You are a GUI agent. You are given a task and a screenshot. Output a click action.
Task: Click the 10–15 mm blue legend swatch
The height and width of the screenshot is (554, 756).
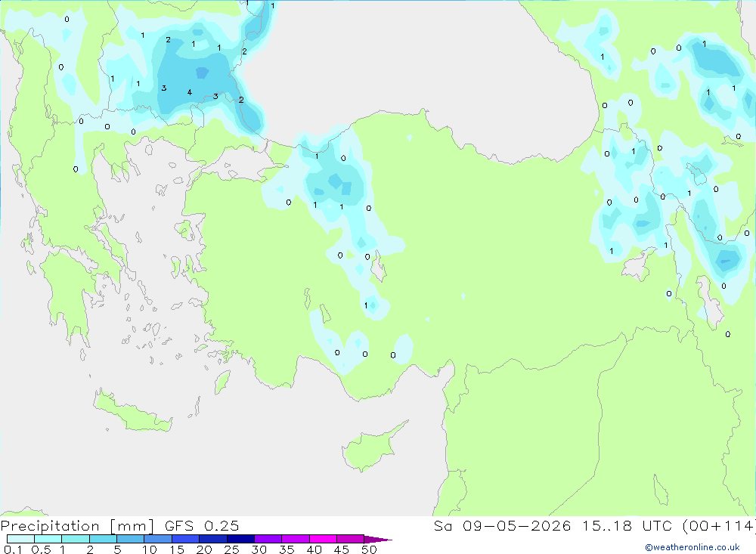158,539
